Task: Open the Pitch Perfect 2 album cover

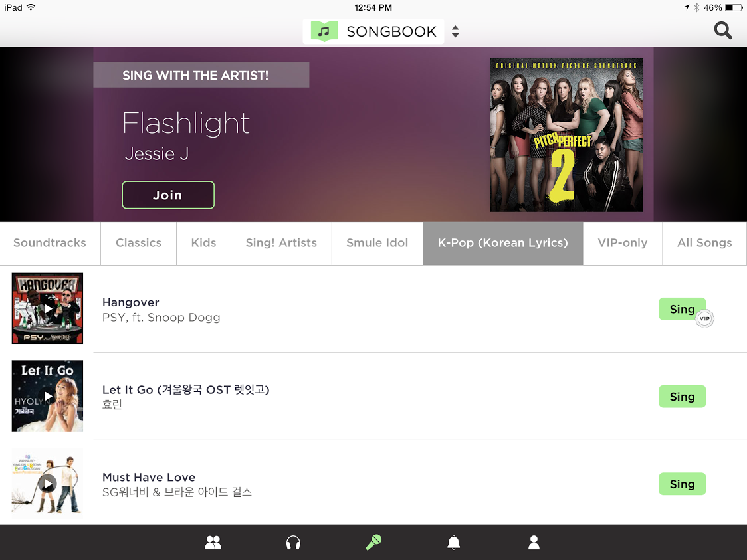Action: [566, 136]
